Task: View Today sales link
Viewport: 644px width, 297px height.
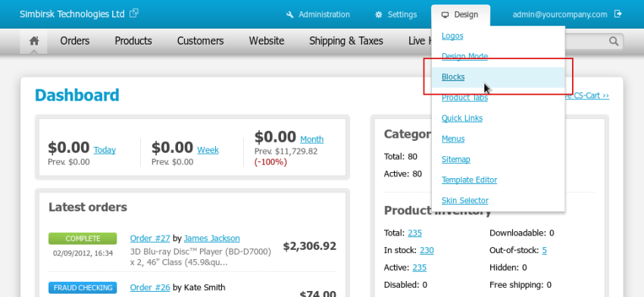Action: [x=105, y=150]
